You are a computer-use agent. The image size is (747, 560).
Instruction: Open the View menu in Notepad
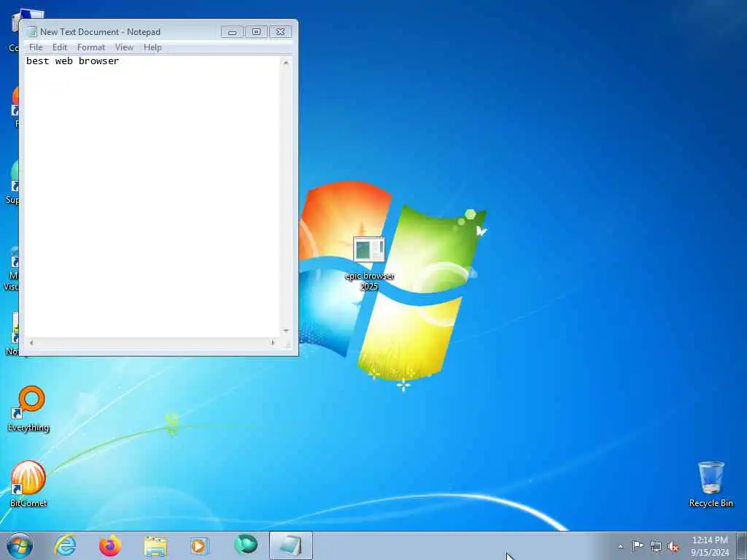pos(124,47)
